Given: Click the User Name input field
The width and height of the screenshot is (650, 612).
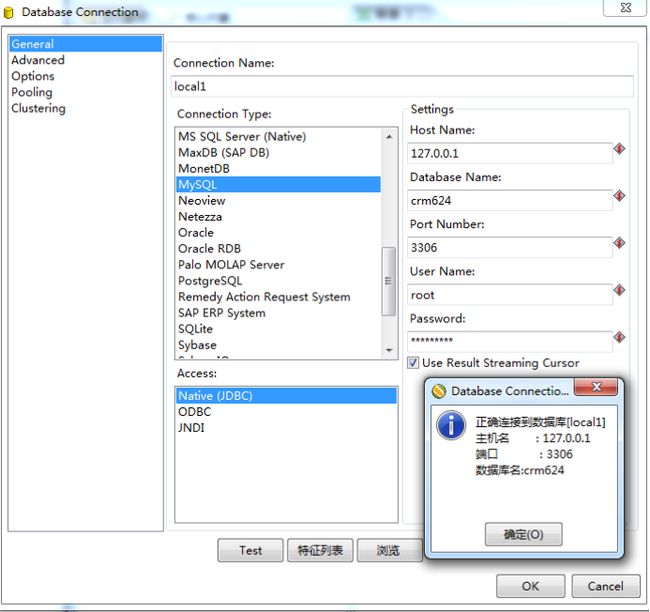Looking at the screenshot, I should click(510, 295).
